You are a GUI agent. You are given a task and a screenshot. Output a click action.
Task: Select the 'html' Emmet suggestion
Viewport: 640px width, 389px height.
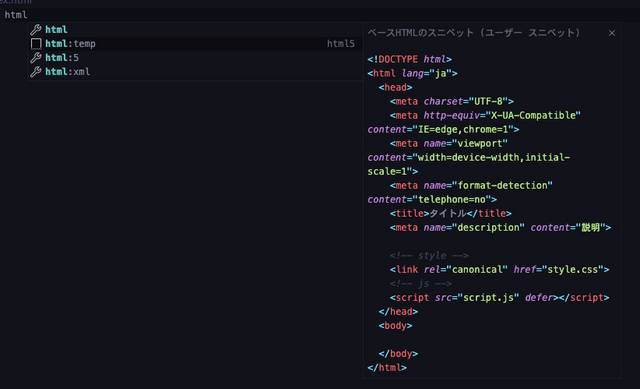[x=195, y=29]
